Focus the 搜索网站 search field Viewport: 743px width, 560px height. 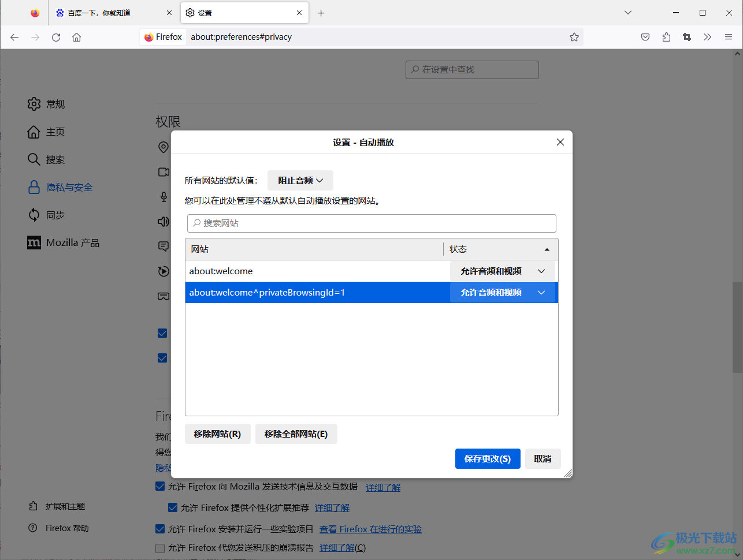[371, 223]
